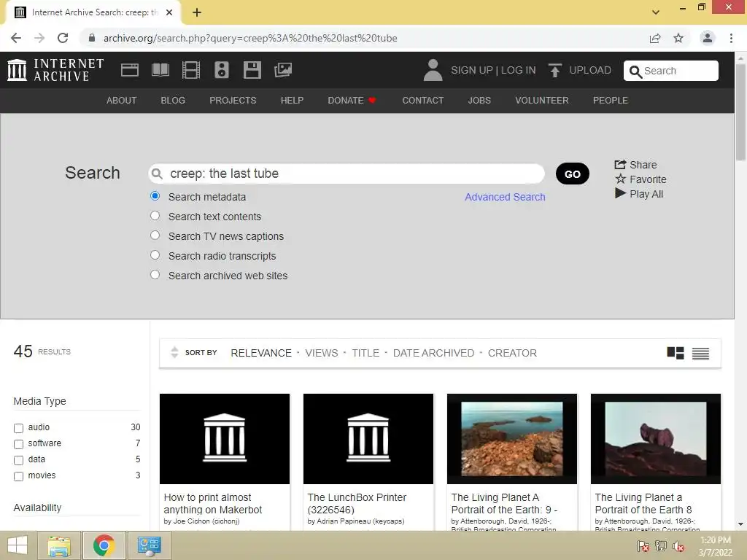This screenshot has height=560, width=747.
Task: Open the HELP menu item
Action: 292,101
